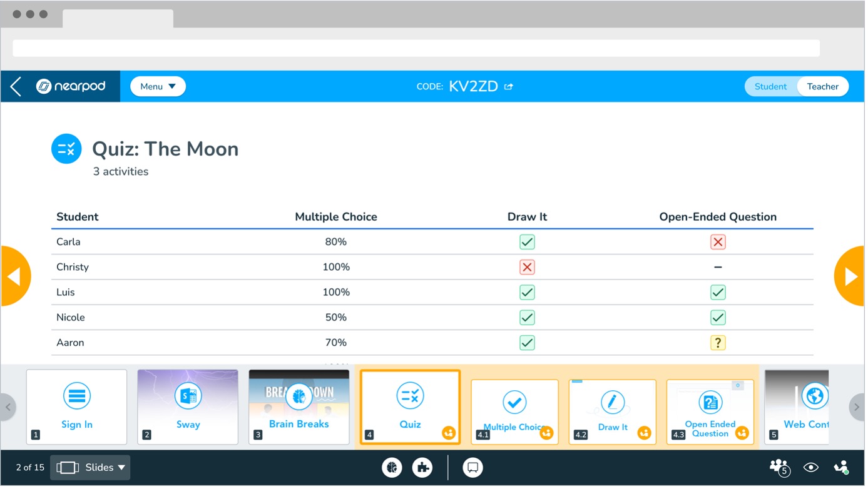Click the puzzle piece icon in bottom toolbar

tap(424, 469)
